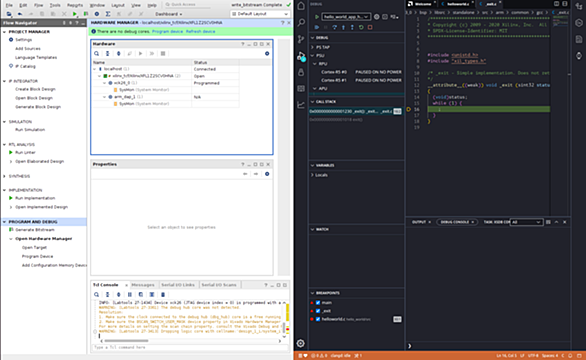Viewport: 586px width, 360px height.
Task: Click the green Restart debug icon
Action: click(361, 27)
